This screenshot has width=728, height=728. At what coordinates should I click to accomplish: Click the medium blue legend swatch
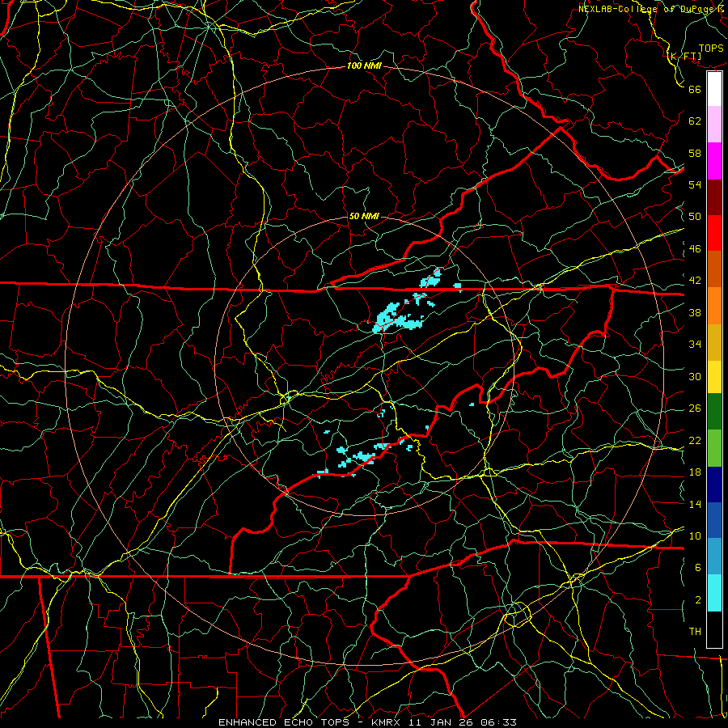(x=714, y=520)
